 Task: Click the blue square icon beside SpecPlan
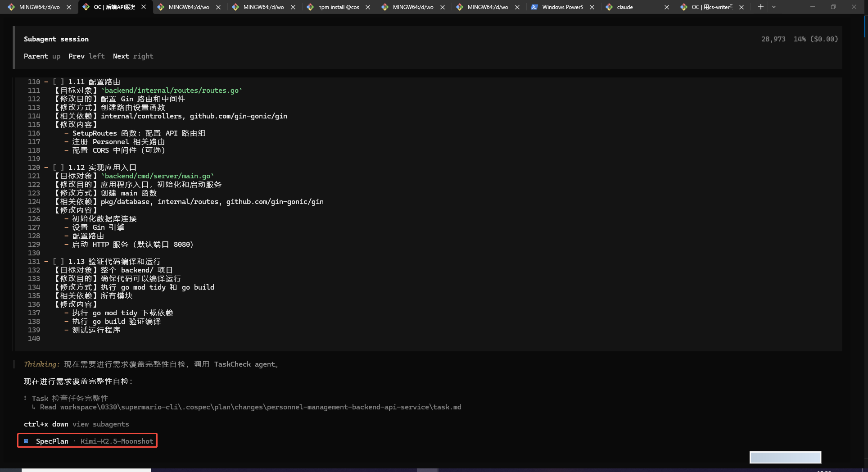(26, 441)
